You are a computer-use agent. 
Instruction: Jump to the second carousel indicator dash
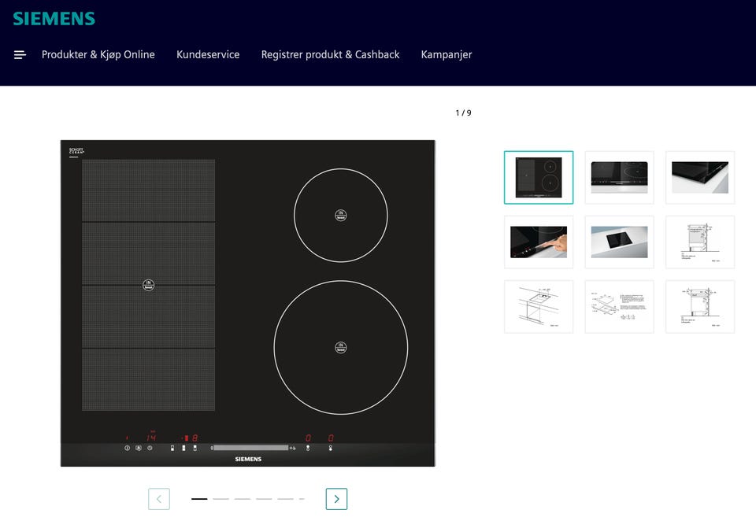(220, 499)
